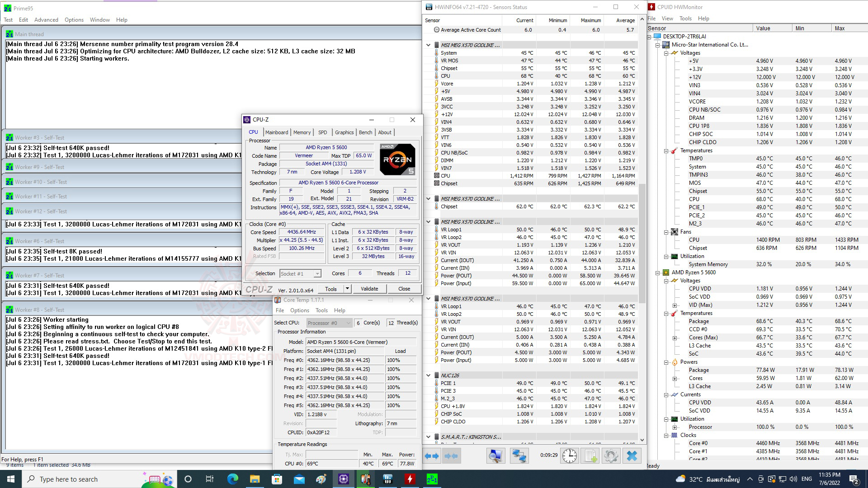The height and width of the screenshot is (488, 868).
Task: Open Microsoft Edge from the taskbar
Action: (x=232, y=479)
